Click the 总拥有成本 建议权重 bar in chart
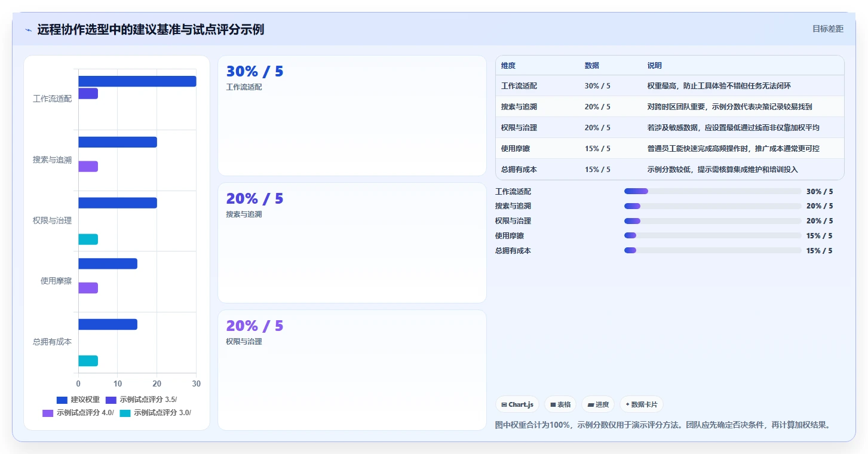The height and width of the screenshot is (454, 868). 108,324
